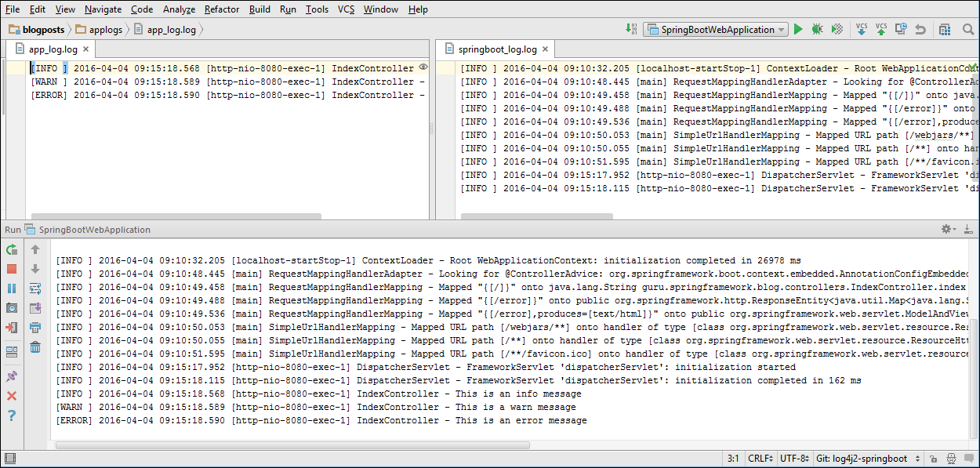This screenshot has width=980, height=468.
Task: Click Run SpringBootWebApplication panel title
Action: coord(78,230)
